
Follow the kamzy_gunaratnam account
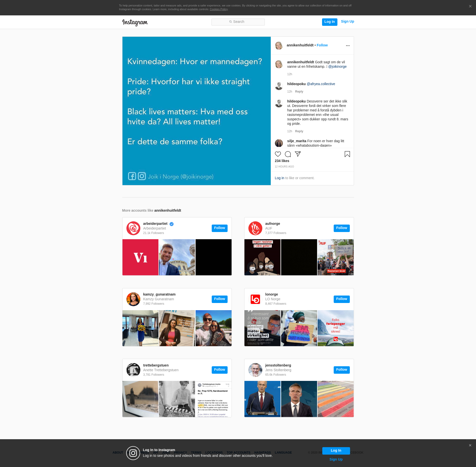(x=219, y=299)
